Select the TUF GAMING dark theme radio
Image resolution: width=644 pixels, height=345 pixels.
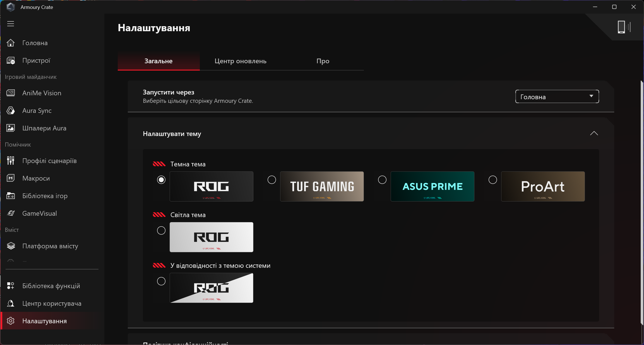coord(271,180)
